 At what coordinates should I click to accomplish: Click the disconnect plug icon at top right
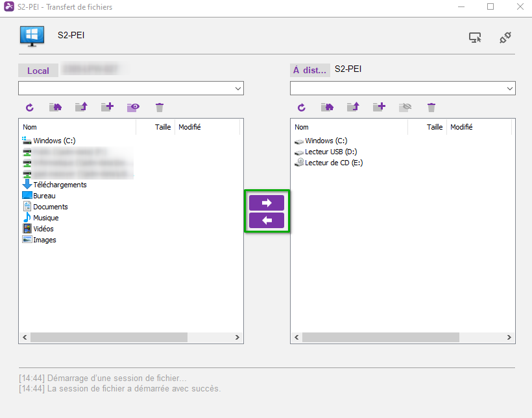click(505, 38)
